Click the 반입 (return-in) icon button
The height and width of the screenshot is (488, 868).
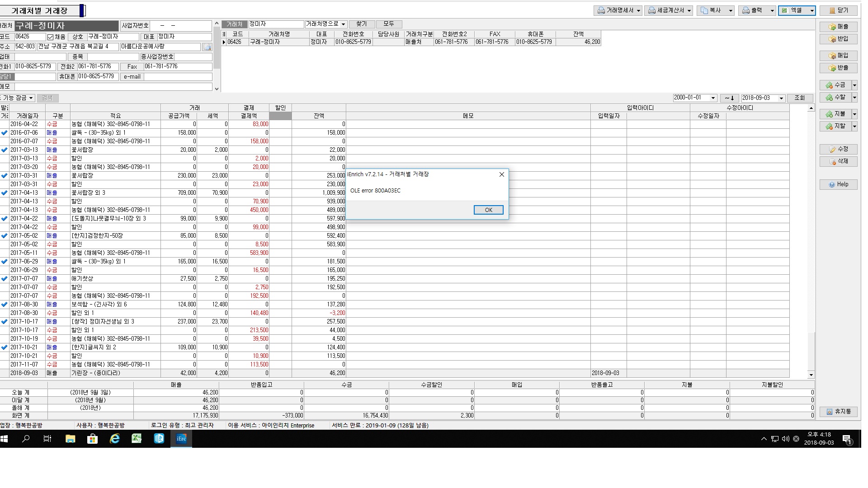838,39
